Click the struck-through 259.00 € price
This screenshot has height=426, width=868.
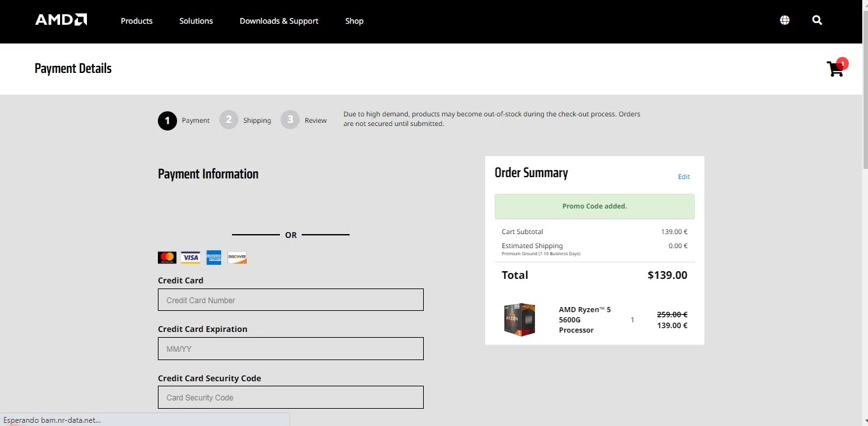(672, 314)
